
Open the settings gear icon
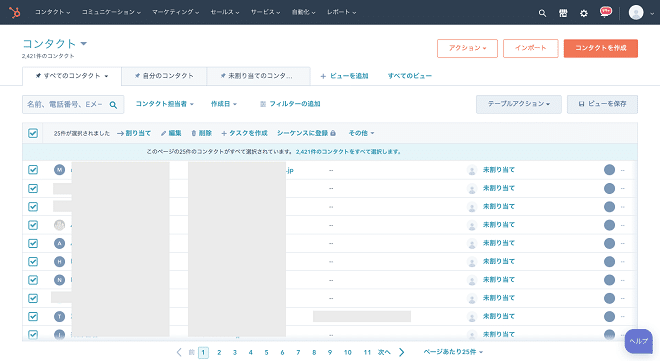[x=583, y=13]
